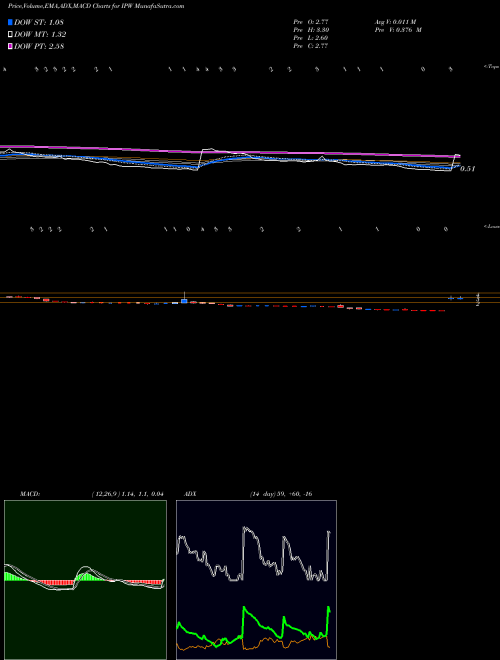Image resolution: width=500 pixels, height=660 pixels.
Task: Open the green MACD histogram chart
Action: coord(85,580)
